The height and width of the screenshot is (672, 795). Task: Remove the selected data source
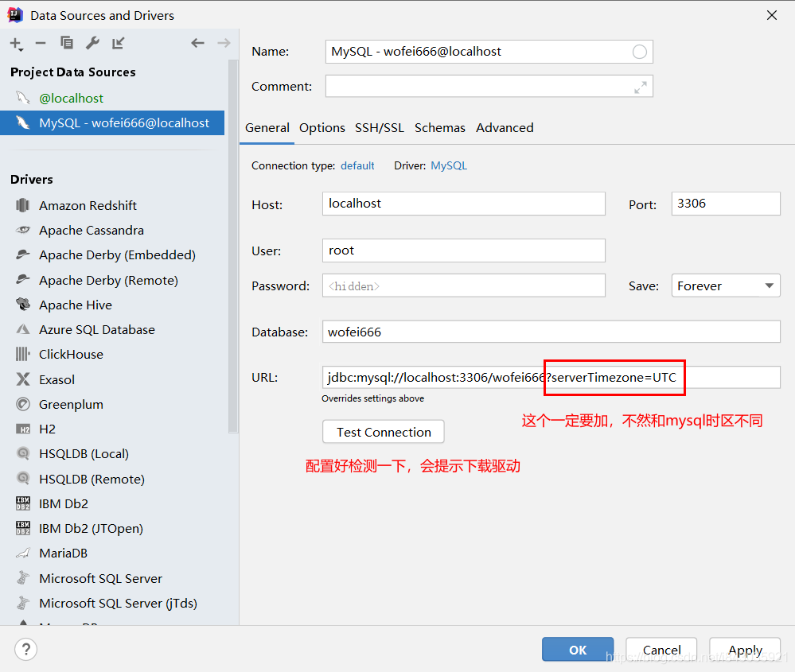coord(41,43)
